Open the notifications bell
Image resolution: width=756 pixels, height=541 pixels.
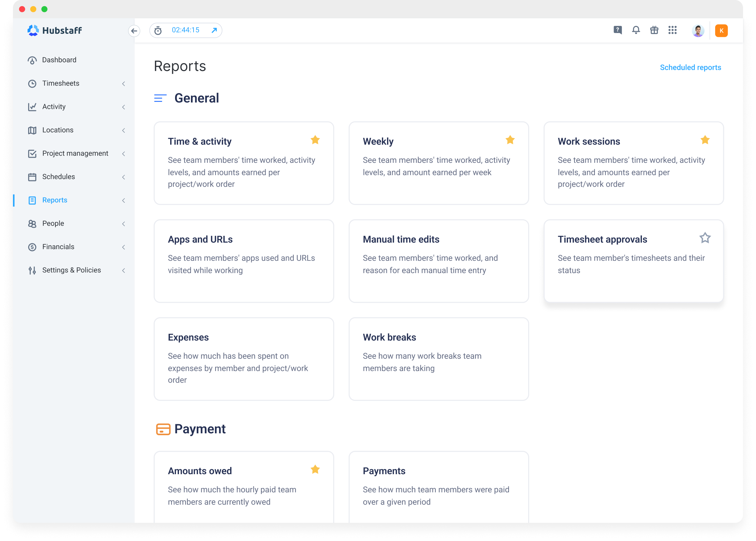click(x=636, y=30)
